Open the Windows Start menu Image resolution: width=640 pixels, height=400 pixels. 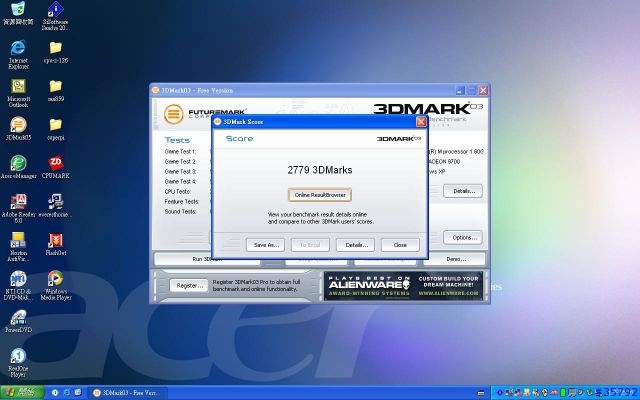[x=22, y=393]
